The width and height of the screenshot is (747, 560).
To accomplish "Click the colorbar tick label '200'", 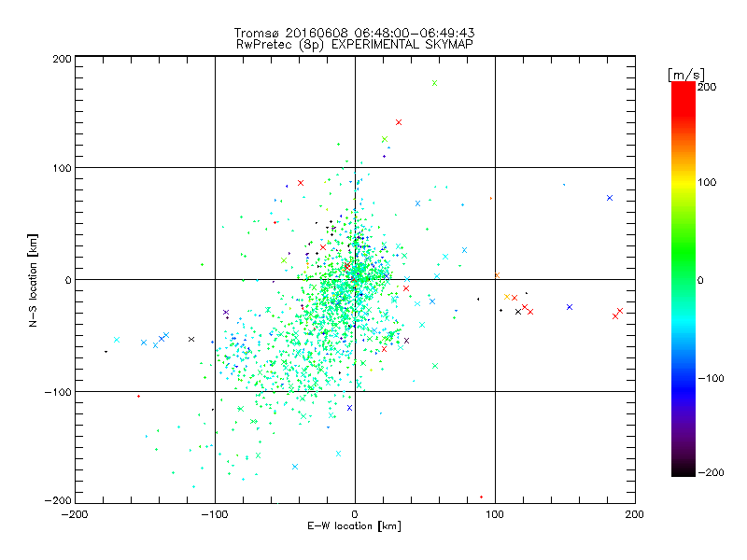I will point(707,87).
